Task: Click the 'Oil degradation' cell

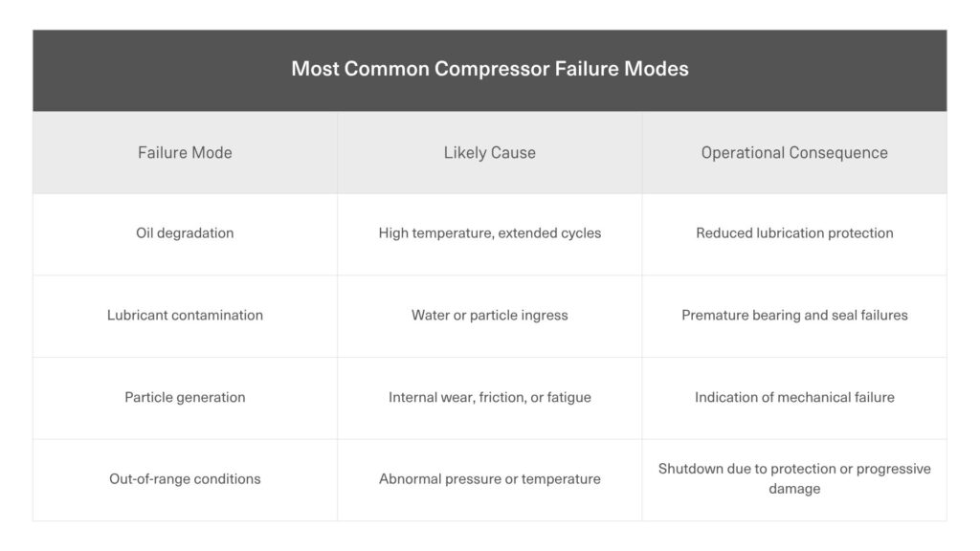Action: click(185, 233)
